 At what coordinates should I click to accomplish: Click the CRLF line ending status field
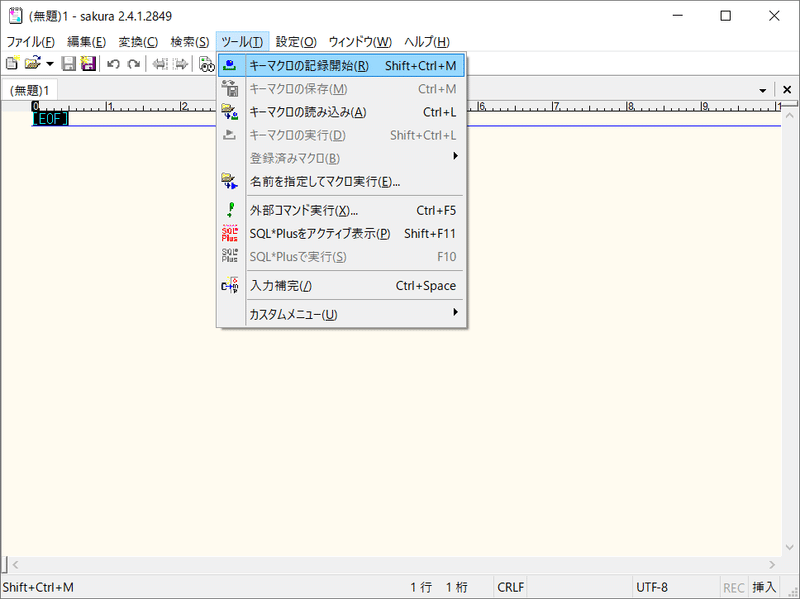tap(510, 587)
